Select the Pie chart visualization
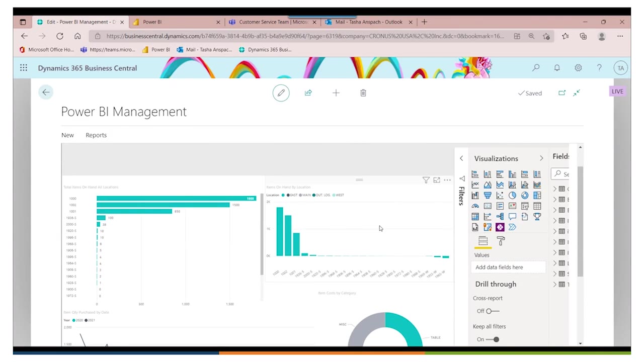 tap(512, 196)
